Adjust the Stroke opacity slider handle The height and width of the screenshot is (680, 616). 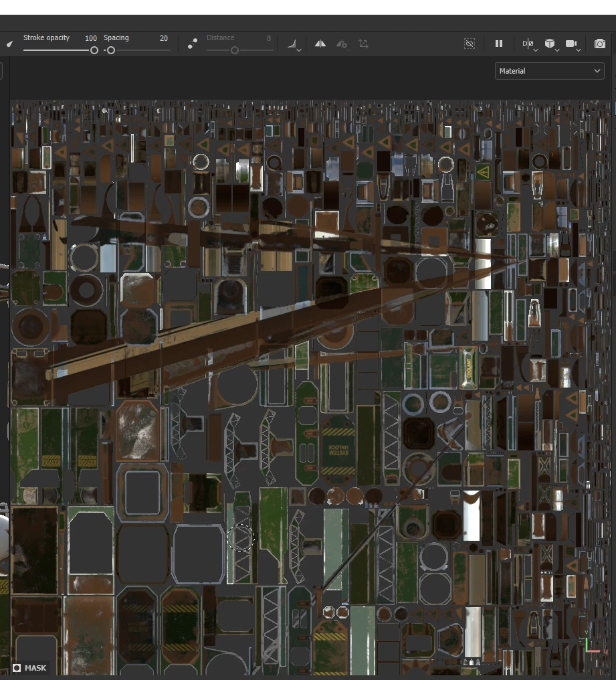click(x=94, y=50)
